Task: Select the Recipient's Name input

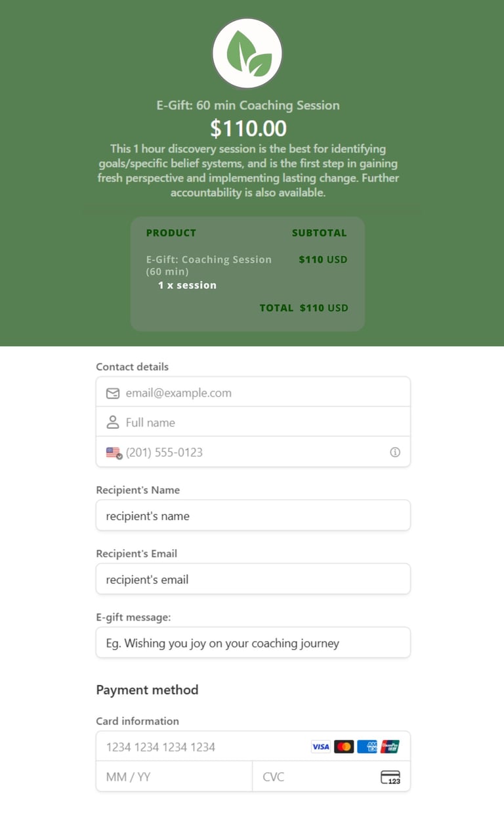Action: pos(253,516)
